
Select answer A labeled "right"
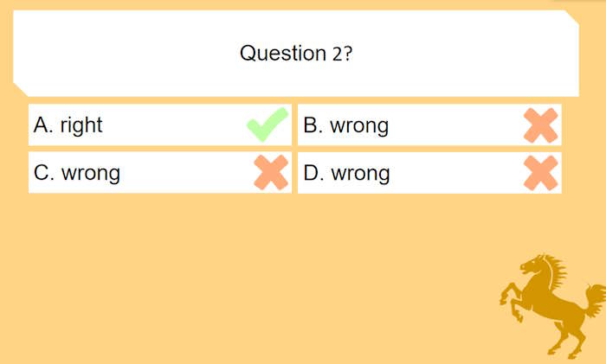(139, 125)
